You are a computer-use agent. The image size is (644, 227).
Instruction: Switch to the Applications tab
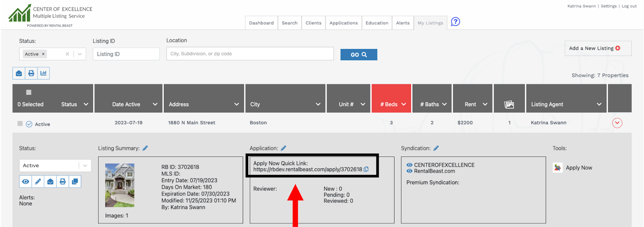[343, 23]
